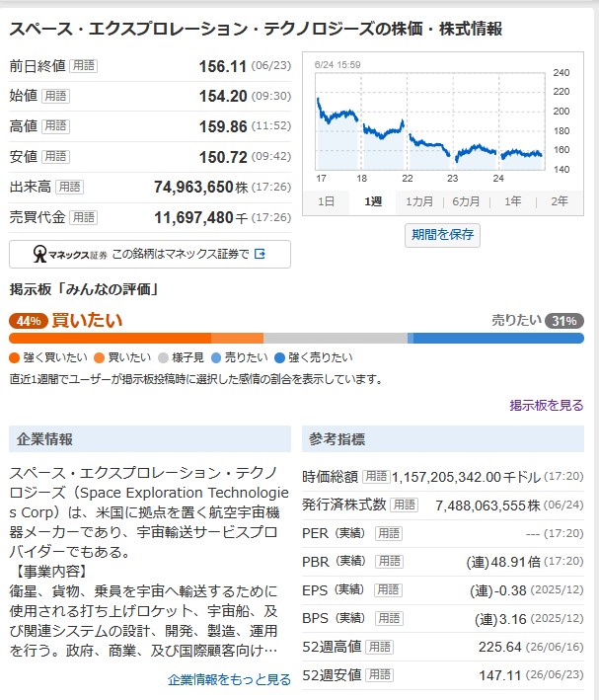Click the 44% buy rating badge
Image resolution: width=599 pixels, height=700 pixels.
pos(28,321)
